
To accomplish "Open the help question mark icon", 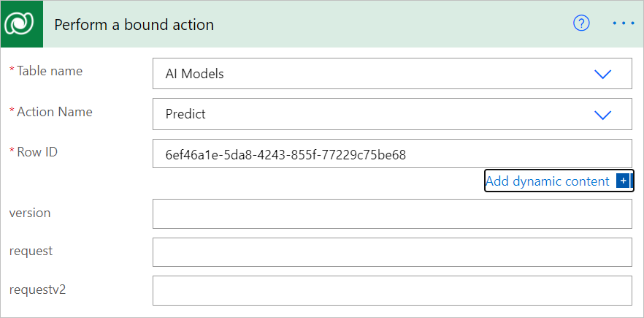I will [581, 23].
